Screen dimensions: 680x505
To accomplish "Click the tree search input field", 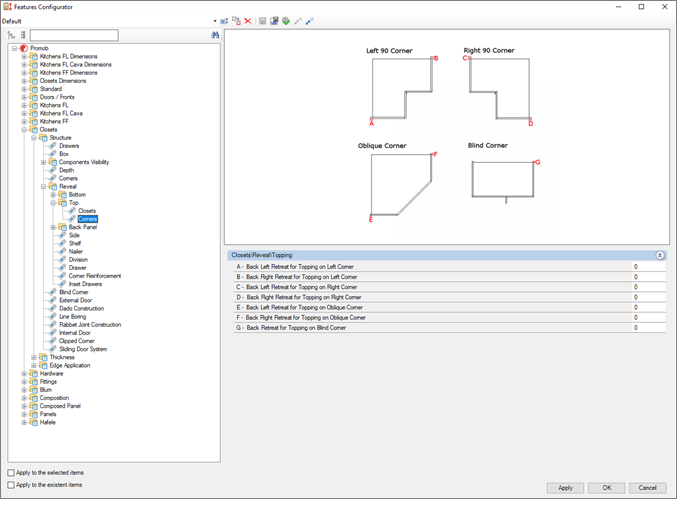I will tap(74, 35).
